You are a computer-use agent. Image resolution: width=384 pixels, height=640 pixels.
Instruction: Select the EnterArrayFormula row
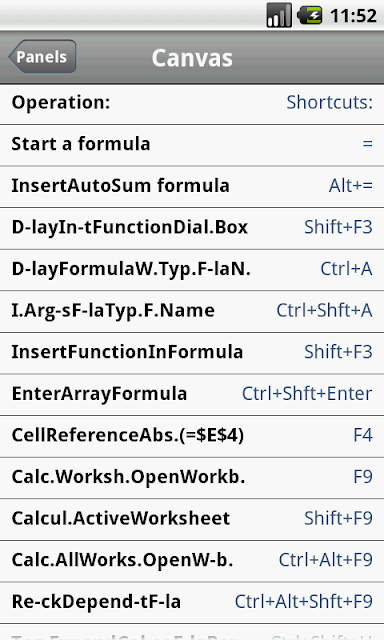[x=192, y=395]
